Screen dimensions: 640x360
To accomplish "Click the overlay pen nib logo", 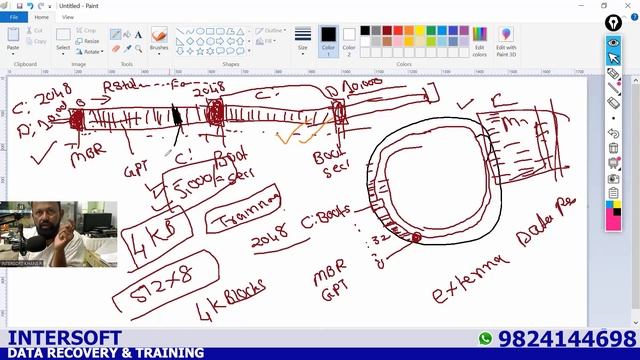I will pos(613,22).
